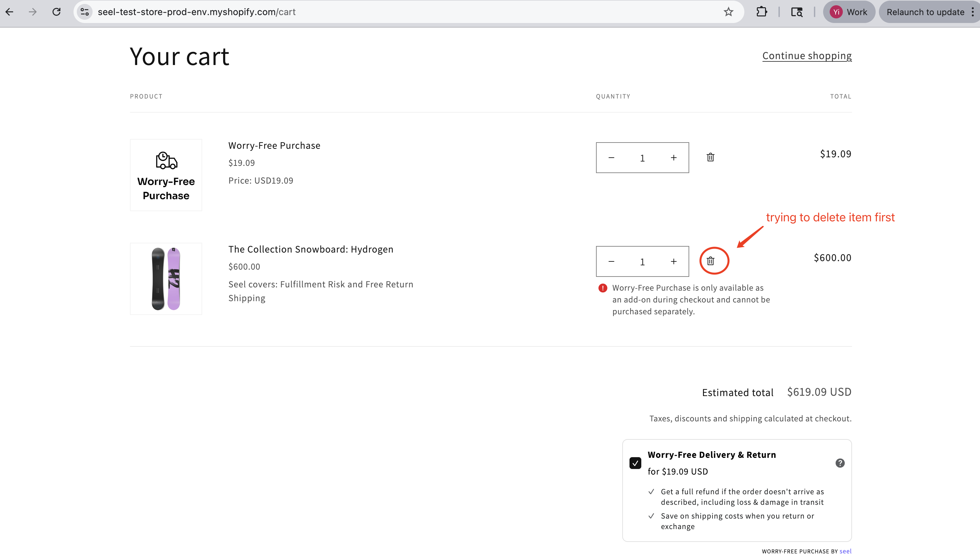The height and width of the screenshot is (557, 980).
Task: Go back to previous page
Action: pos(10,12)
